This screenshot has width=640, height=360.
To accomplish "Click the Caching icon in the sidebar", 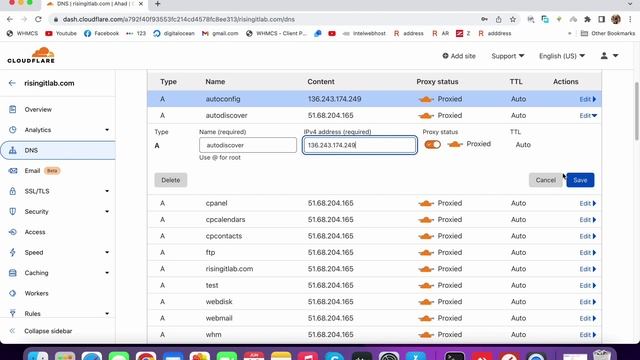I will pyautogui.click(x=13, y=273).
